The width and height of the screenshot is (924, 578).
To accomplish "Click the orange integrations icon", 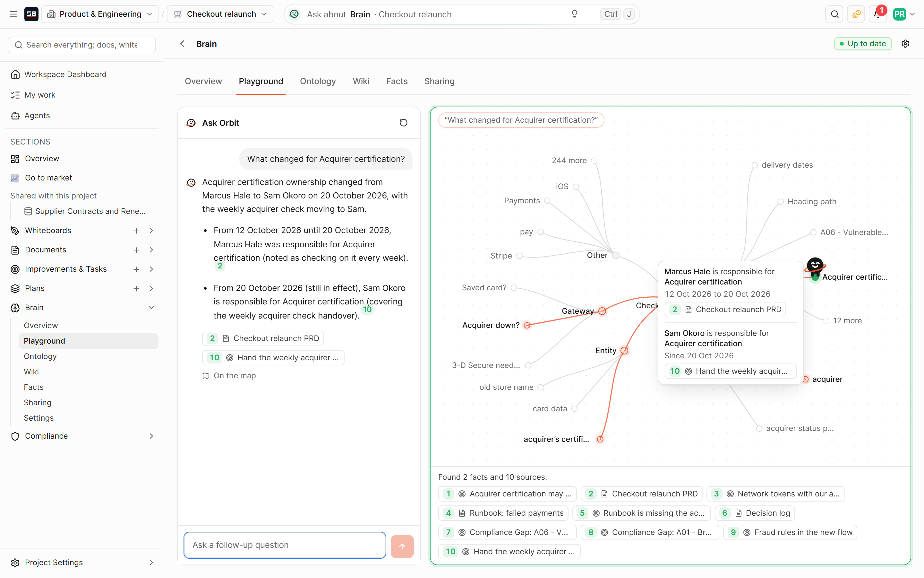I will click(856, 14).
